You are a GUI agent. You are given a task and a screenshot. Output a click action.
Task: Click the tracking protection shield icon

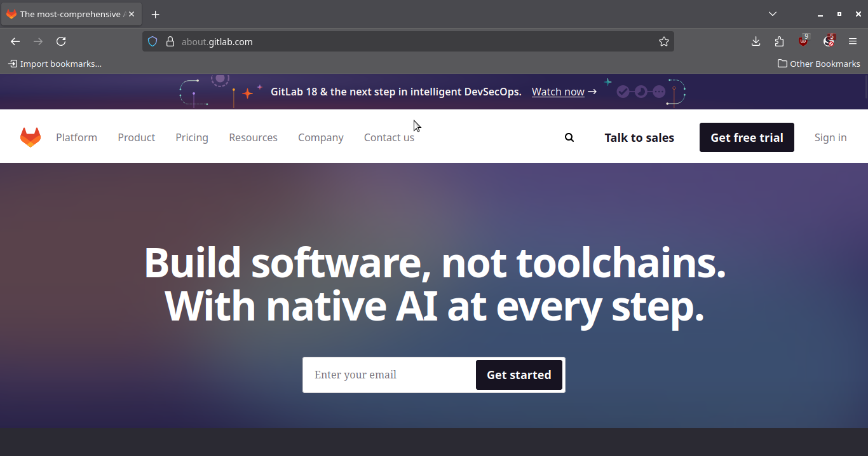(153, 42)
